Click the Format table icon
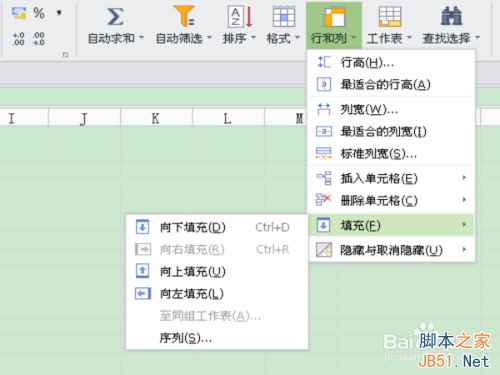This screenshot has height=375, width=500. (284, 16)
